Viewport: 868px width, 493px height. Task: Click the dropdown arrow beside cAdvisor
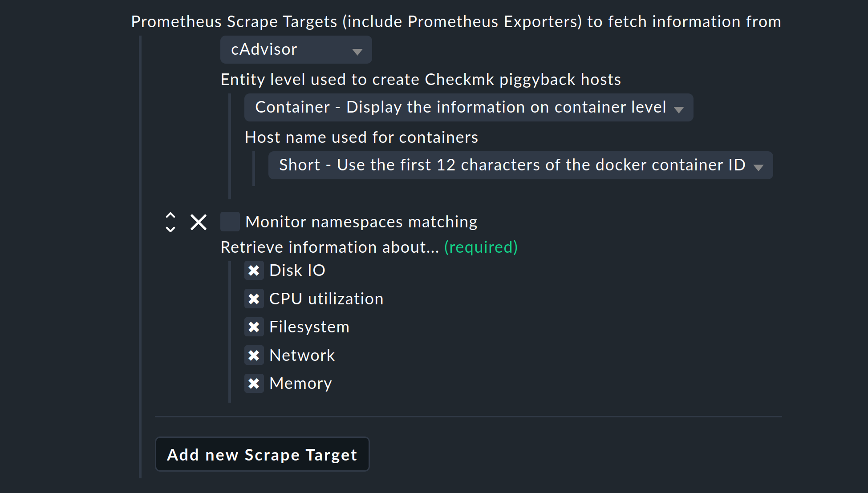click(x=357, y=52)
